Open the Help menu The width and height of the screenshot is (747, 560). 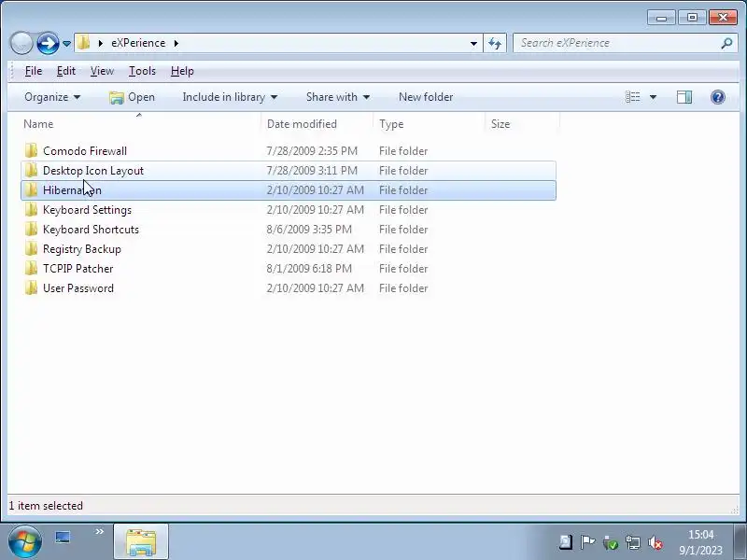tap(182, 71)
